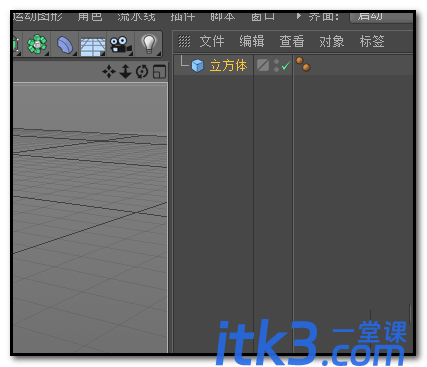Click the viewport move navigation icon
This screenshot has height=367, width=427.
[109, 71]
